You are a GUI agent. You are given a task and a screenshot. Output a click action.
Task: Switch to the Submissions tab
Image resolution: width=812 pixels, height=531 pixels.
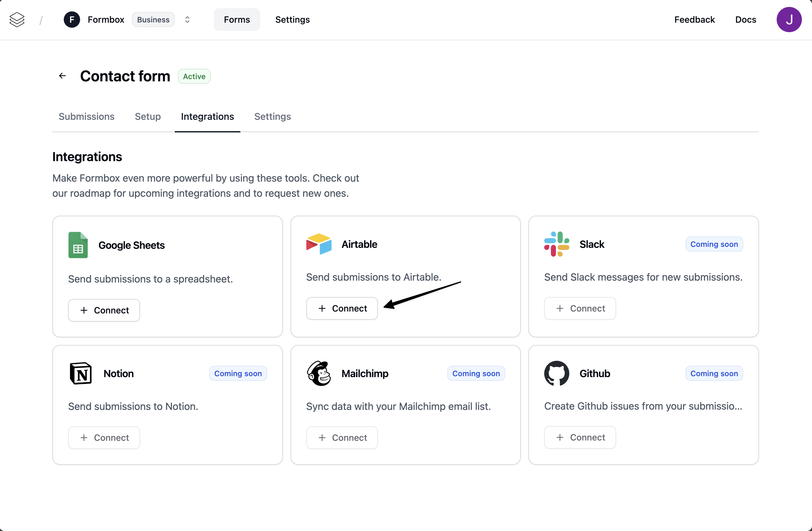pos(86,117)
